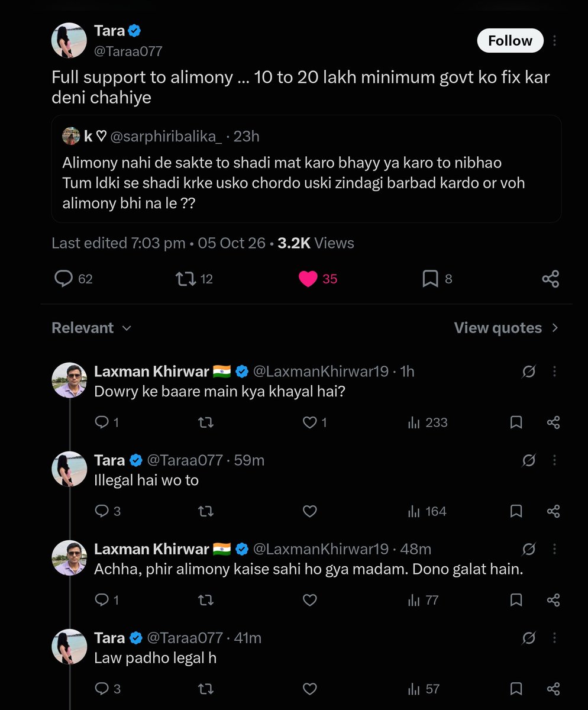Open quoted post by @sarphiribalika_
This screenshot has height=710, width=588.
click(306, 169)
